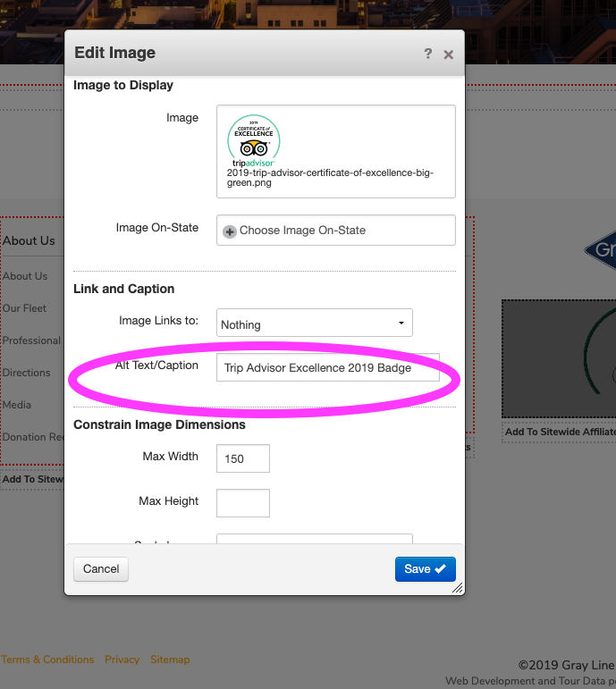Click the Save button
616x689 pixels.
tap(426, 569)
